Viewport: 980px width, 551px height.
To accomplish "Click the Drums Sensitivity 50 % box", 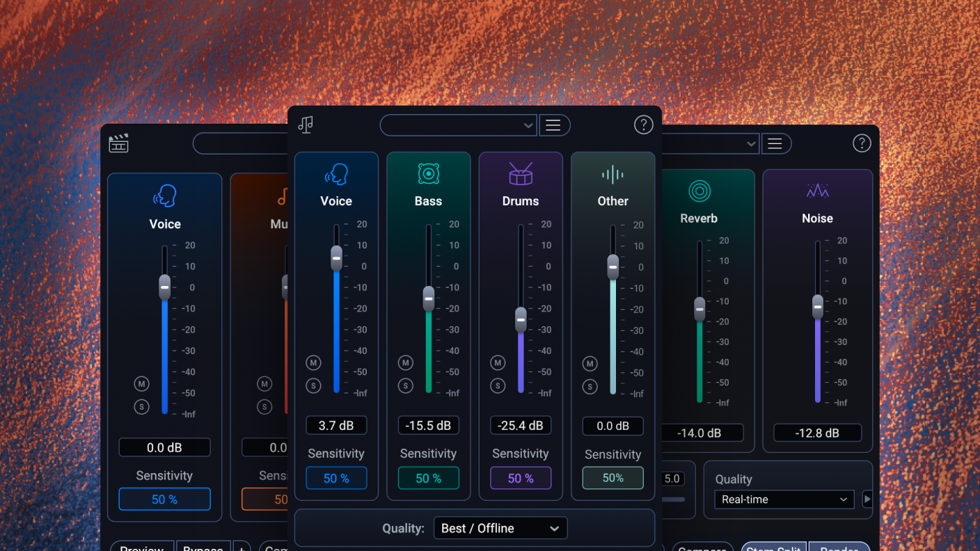I will [520, 479].
